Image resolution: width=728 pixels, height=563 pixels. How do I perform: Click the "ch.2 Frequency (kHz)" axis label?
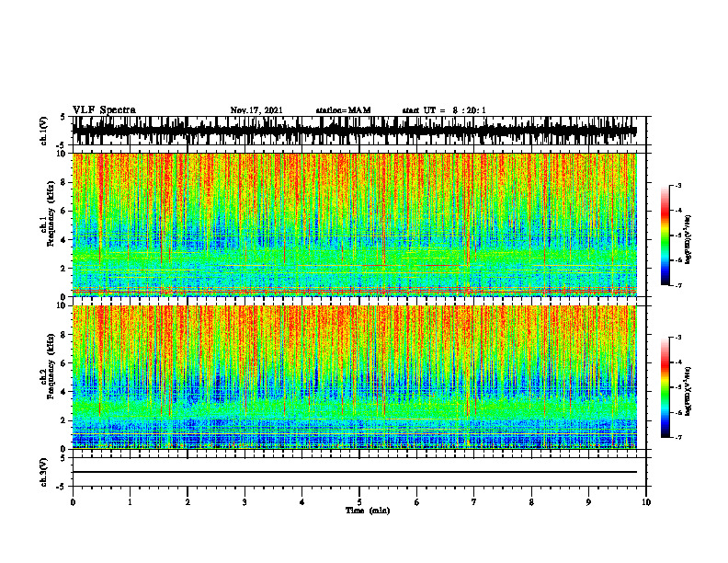coord(47,366)
